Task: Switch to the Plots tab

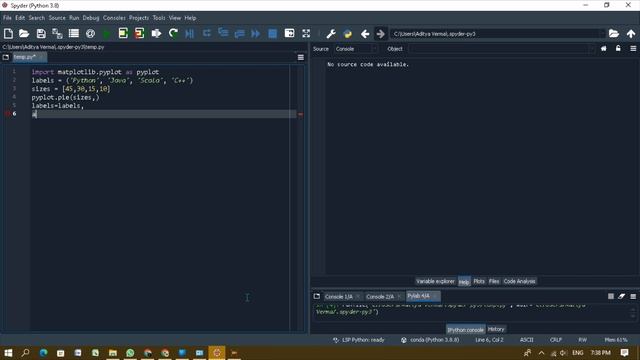Action: pyautogui.click(x=479, y=281)
